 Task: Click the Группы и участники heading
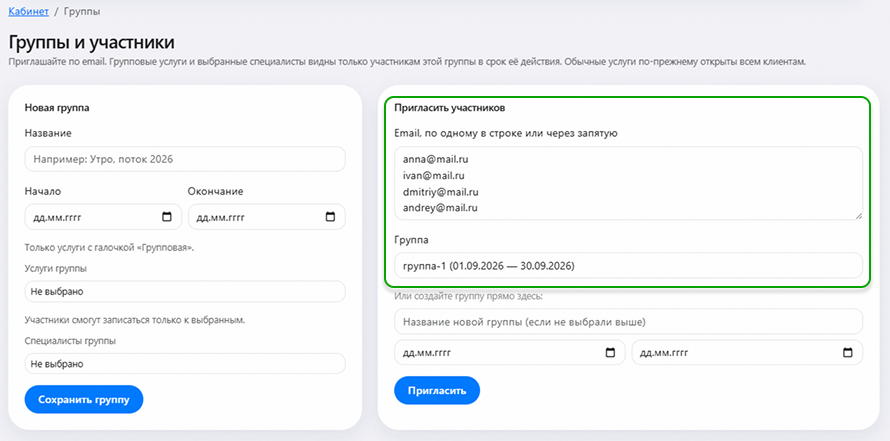tap(91, 43)
